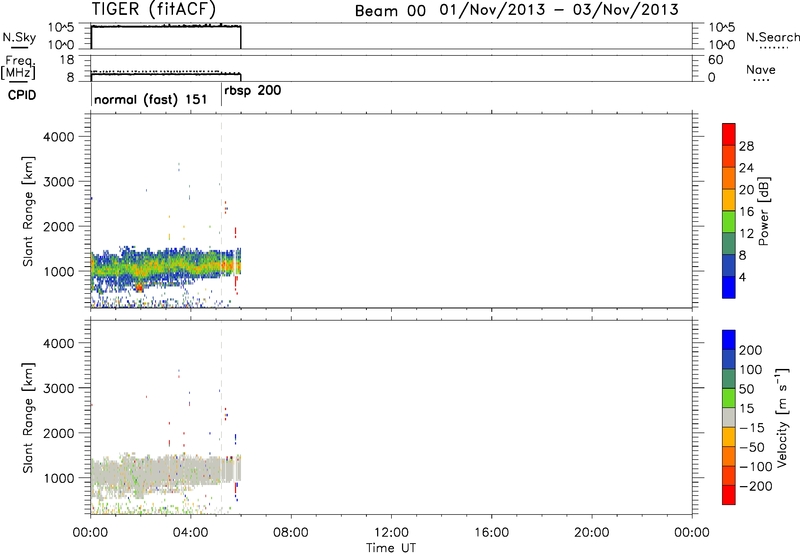Screen dimensions: 800x554
Task: Click the "Beam 00" label in header
Action: pyautogui.click(x=390, y=11)
